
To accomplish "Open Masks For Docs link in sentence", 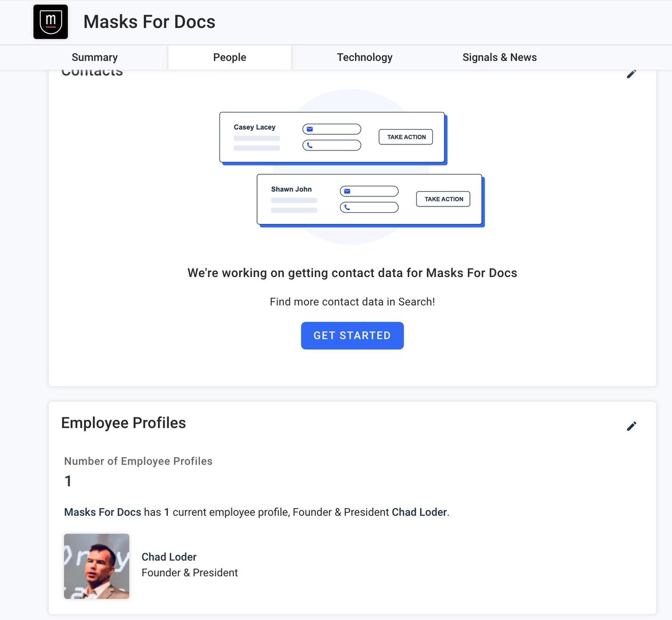I will pyautogui.click(x=102, y=512).
